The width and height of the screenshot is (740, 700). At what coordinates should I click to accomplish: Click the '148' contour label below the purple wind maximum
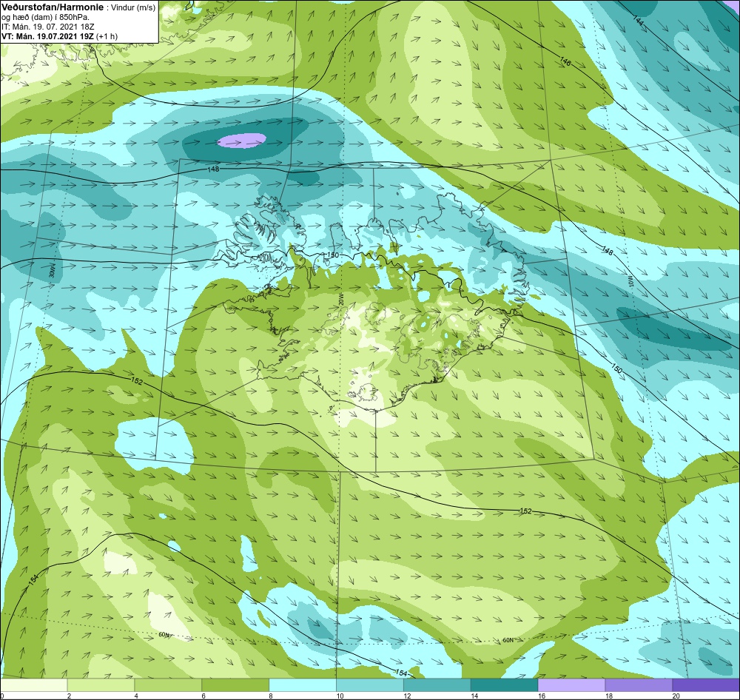(x=213, y=169)
